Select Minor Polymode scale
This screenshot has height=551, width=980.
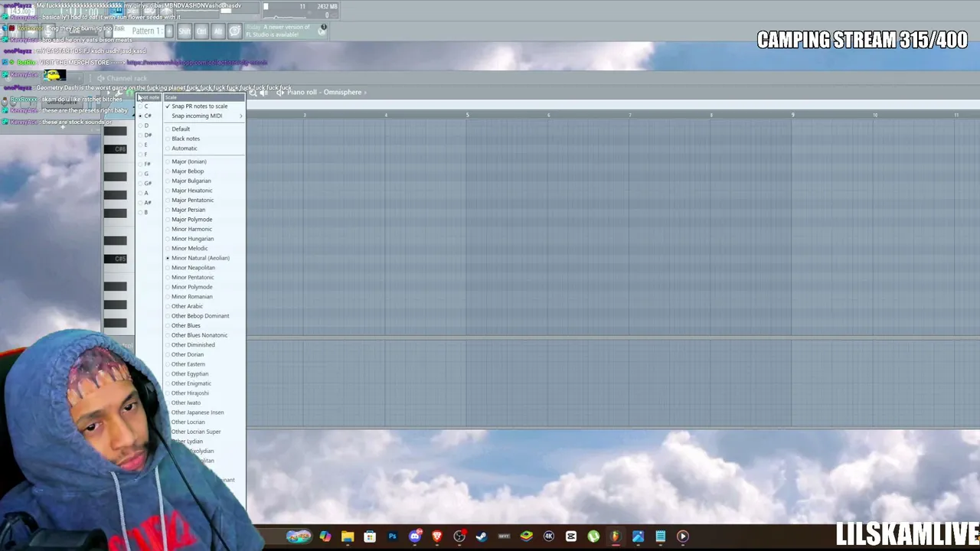204,287
